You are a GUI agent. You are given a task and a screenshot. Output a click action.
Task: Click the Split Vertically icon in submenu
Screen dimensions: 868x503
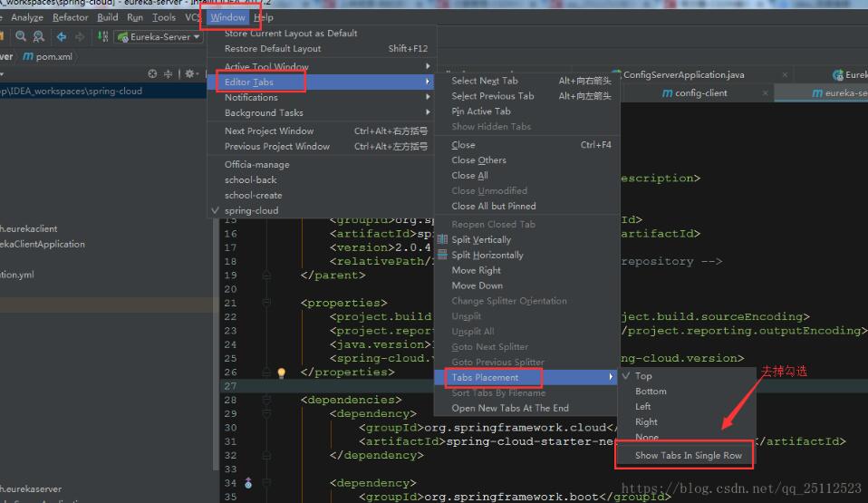442,240
